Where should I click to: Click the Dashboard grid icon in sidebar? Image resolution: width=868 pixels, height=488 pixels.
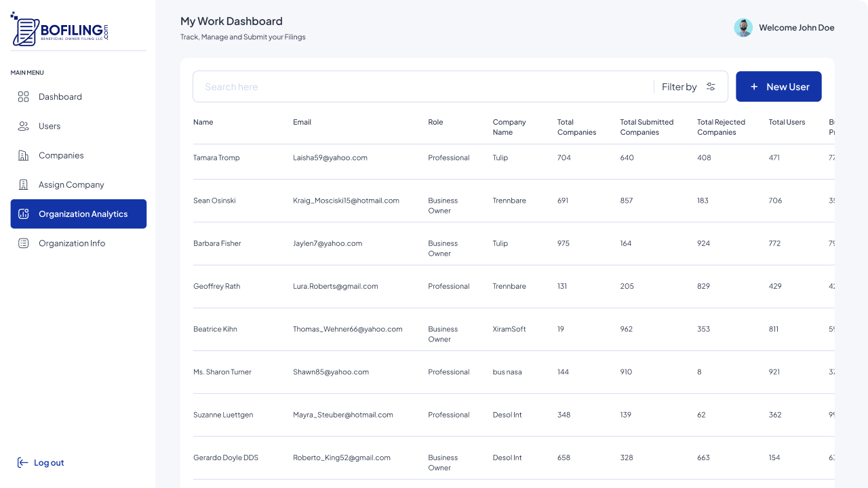23,97
